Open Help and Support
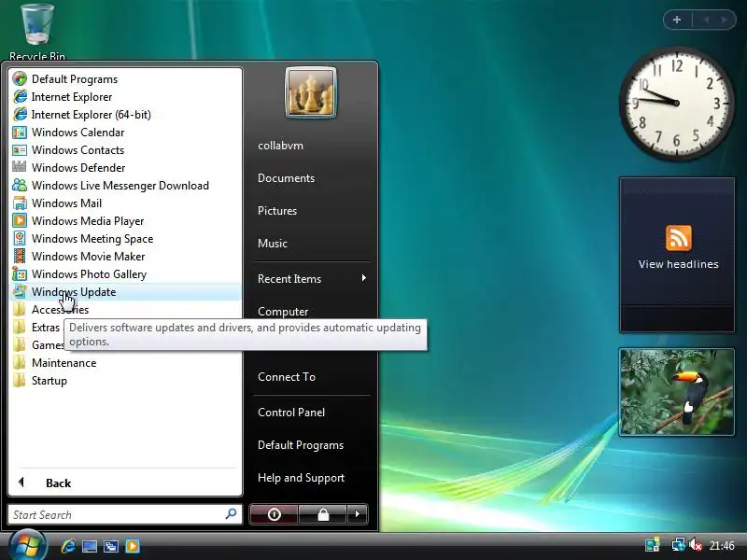 click(x=301, y=478)
